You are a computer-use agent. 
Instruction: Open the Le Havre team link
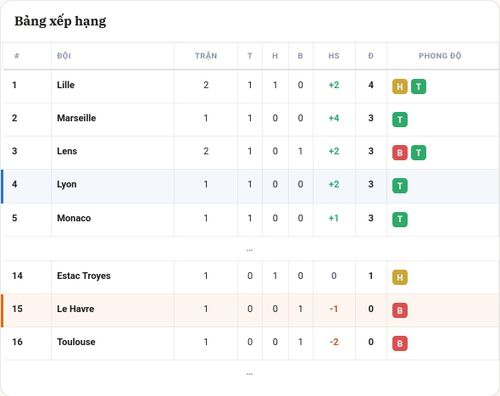pyautogui.click(x=75, y=309)
